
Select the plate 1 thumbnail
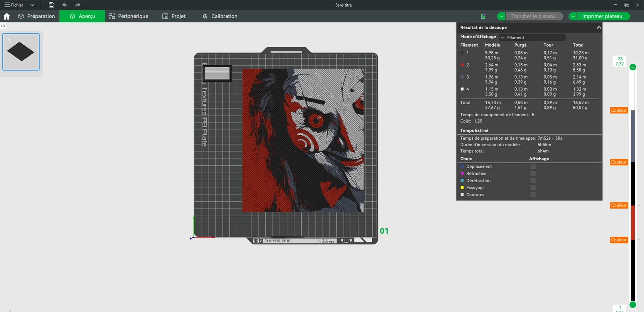coord(21,52)
